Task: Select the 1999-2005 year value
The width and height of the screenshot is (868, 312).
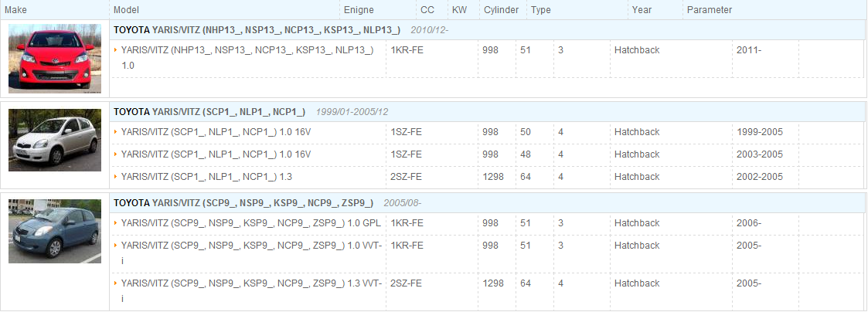Action: [x=760, y=132]
